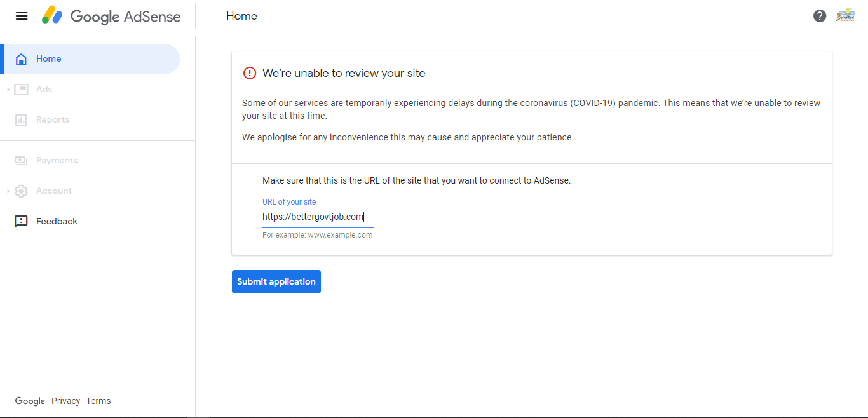Screen dimensions: 868x418
Task: Click the Reports chart icon
Action: (21, 120)
